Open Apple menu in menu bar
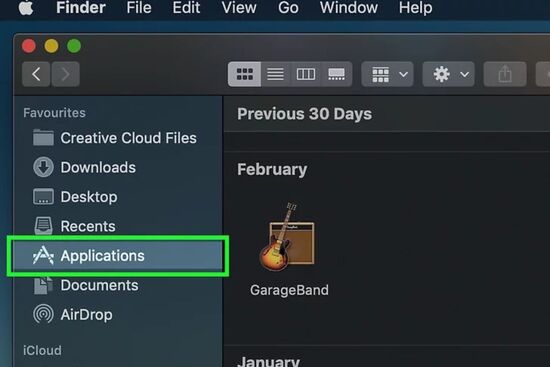 click(x=26, y=8)
